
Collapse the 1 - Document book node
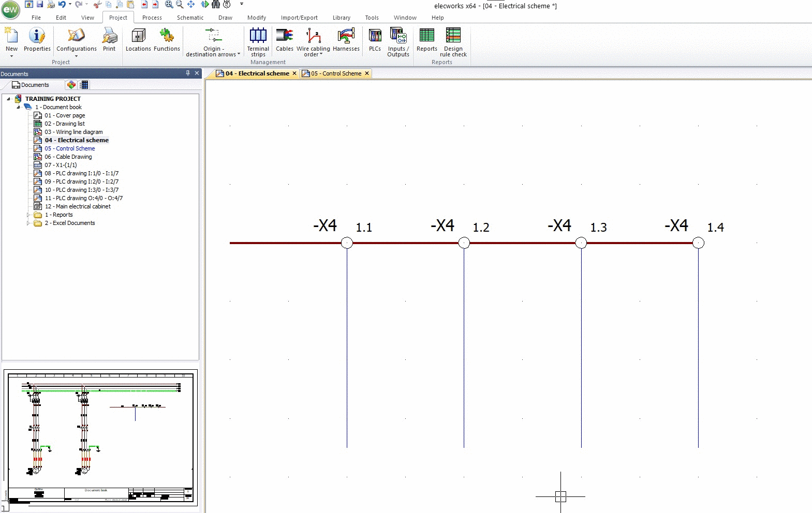[x=19, y=107]
